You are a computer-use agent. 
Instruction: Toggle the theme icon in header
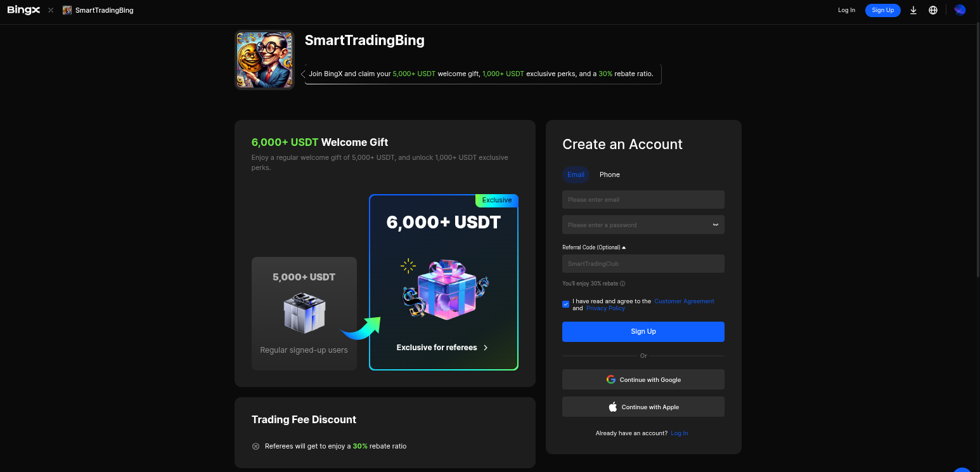pyautogui.click(x=960, y=10)
